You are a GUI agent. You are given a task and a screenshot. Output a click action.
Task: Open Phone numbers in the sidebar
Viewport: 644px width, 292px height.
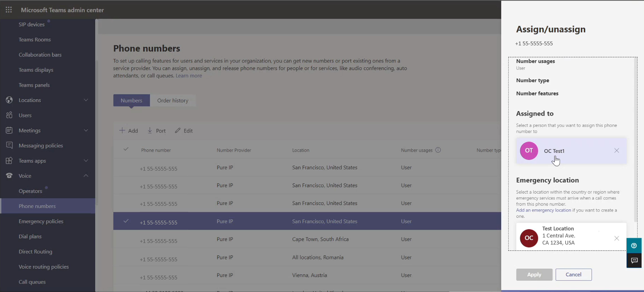coord(37,206)
